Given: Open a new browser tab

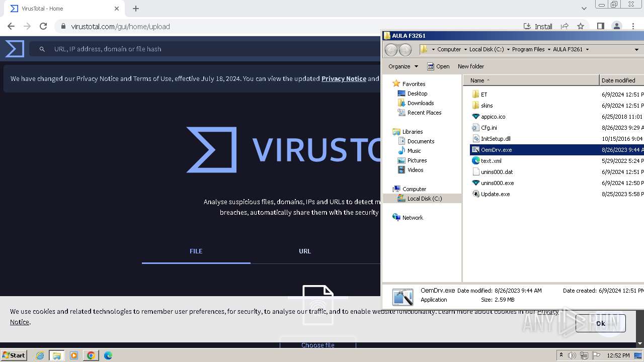Looking at the screenshot, I should point(136,9).
